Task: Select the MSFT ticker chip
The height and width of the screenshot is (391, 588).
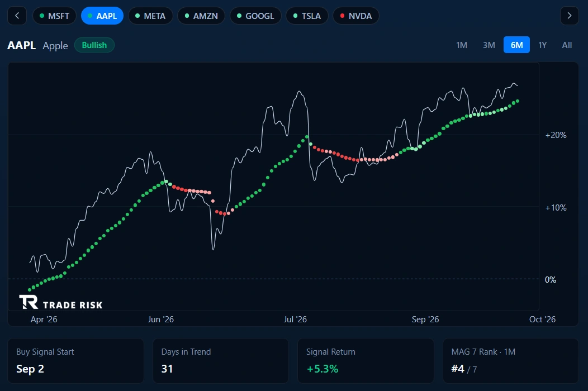Action: 54,16
